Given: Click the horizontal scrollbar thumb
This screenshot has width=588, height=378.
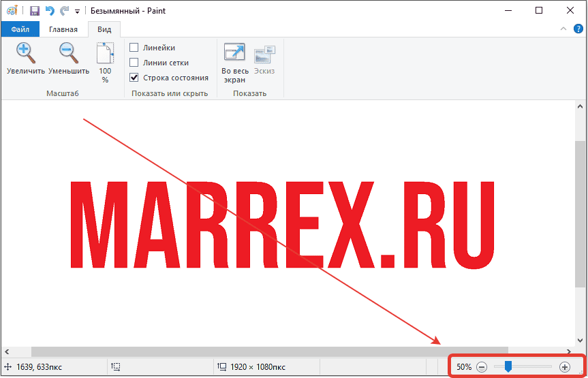Looking at the screenshot, I should (x=270, y=351).
